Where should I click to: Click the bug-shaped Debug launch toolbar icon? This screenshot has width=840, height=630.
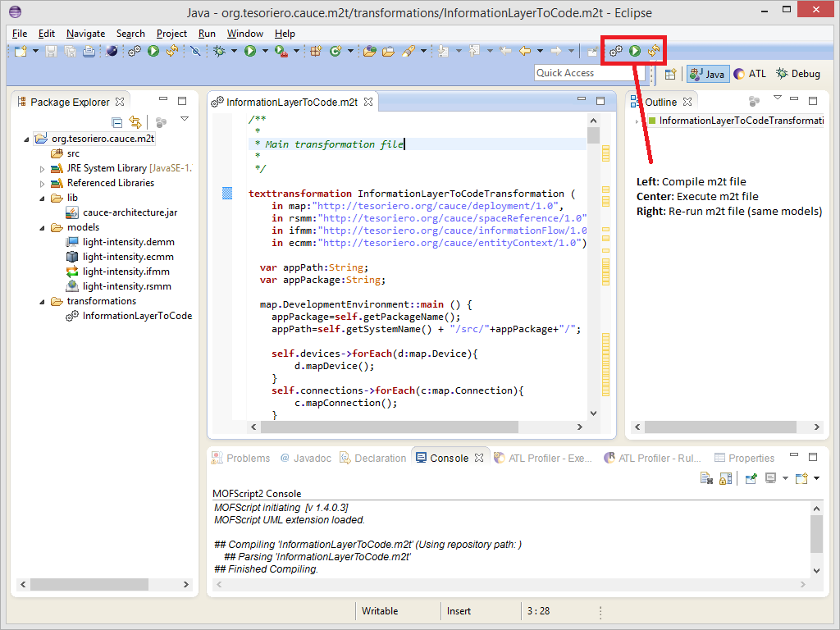[x=219, y=51]
